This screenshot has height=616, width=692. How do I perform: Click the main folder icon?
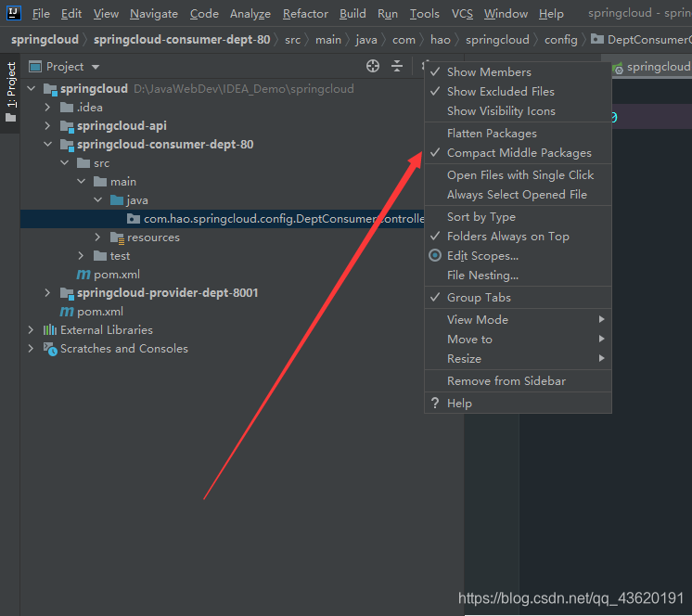pyautogui.click(x=100, y=182)
